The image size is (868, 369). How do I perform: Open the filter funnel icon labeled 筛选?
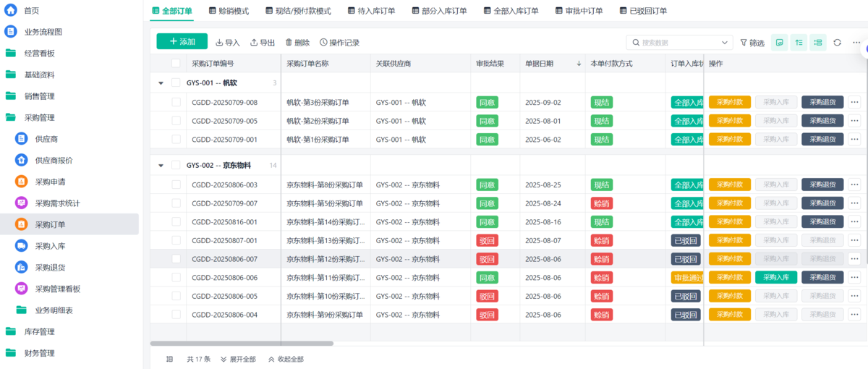[744, 43]
